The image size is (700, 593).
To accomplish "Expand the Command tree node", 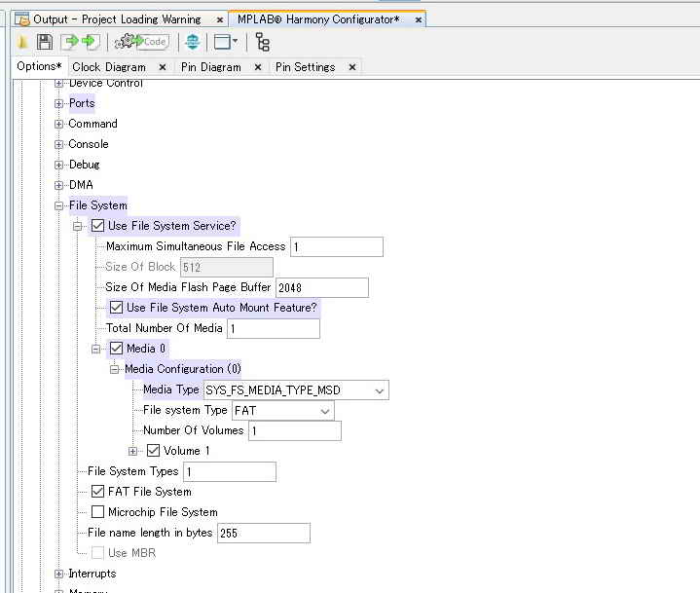I will 58,124.
